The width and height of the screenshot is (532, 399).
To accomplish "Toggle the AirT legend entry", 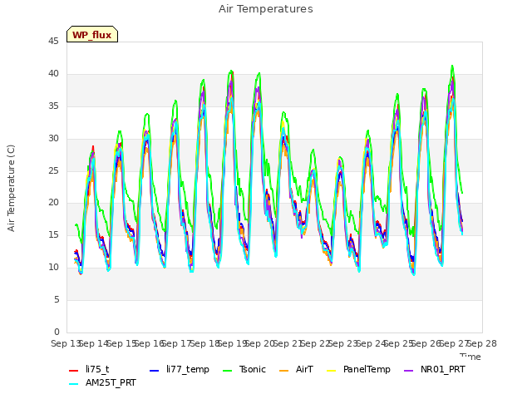I will coord(296,369).
